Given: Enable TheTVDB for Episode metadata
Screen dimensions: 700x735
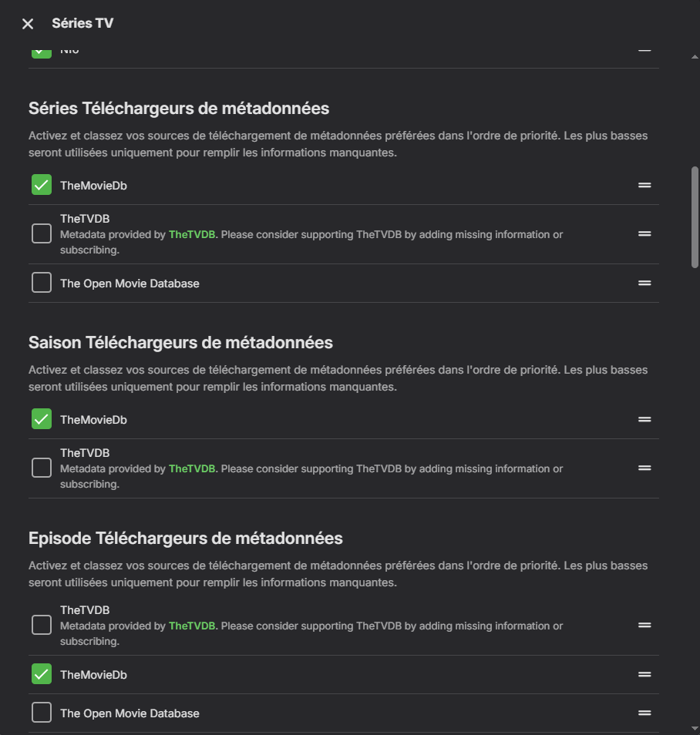Looking at the screenshot, I should [x=42, y=625].
